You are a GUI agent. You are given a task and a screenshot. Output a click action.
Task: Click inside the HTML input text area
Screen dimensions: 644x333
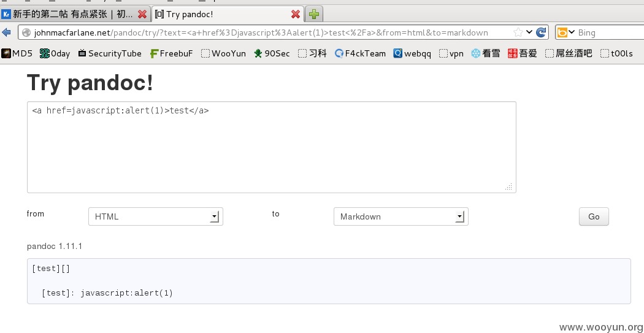coord(272,147)
